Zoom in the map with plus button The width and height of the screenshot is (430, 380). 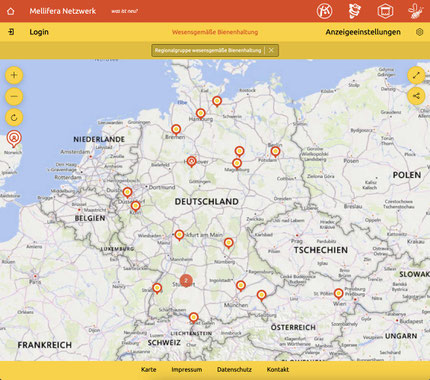(14, 75)
